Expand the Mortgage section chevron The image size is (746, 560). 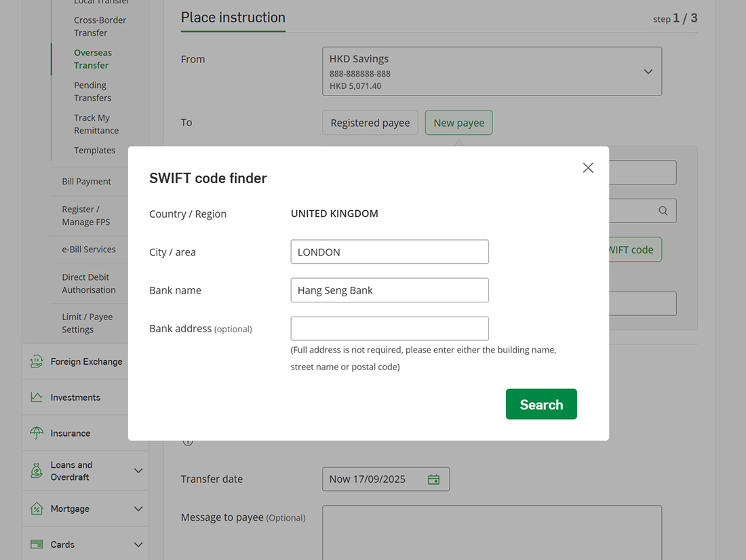(x=138, y=508)
